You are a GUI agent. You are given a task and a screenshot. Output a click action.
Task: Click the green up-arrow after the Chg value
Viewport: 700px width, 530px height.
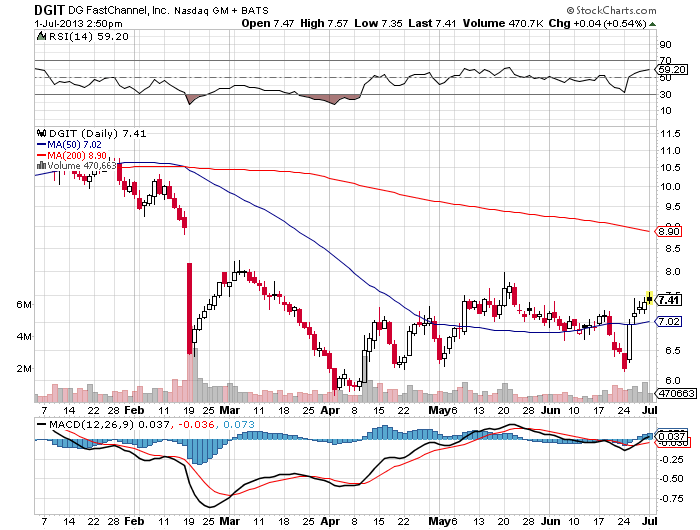(x=652, y=24)
